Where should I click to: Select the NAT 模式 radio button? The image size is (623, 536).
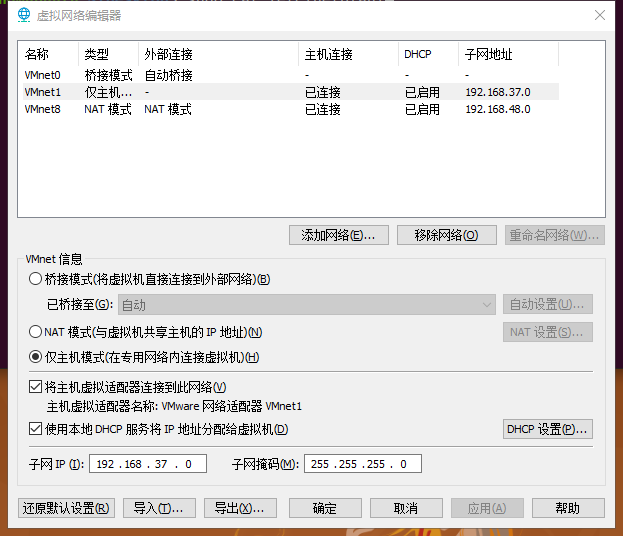pyautogui.click(x=35, y=332)
